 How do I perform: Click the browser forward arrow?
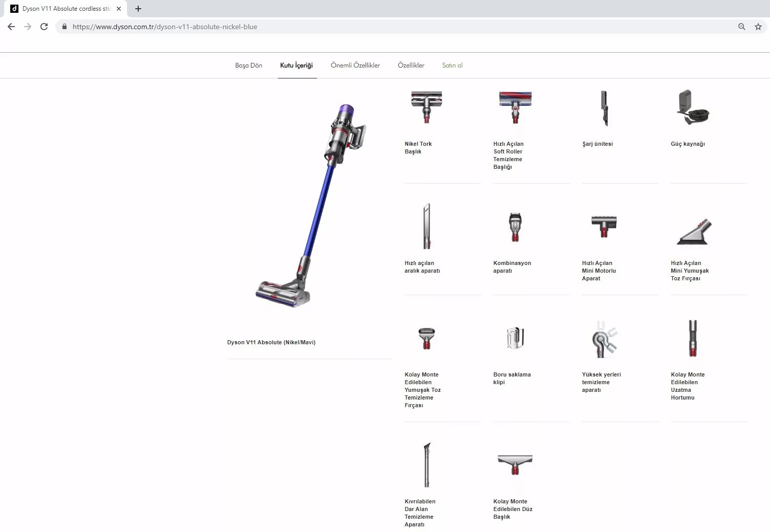pos(28,27)
